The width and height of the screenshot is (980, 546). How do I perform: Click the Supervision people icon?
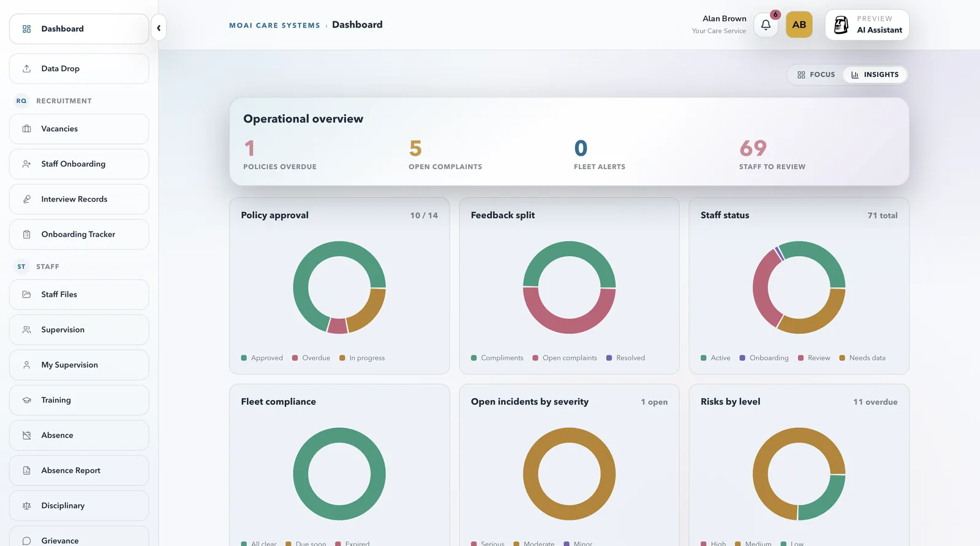point(27,330)
